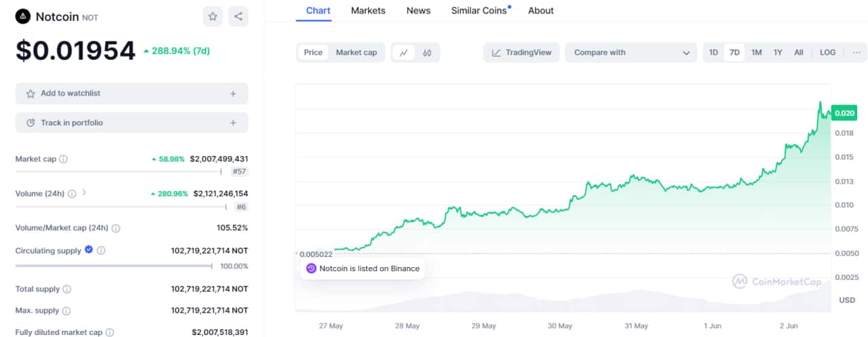Image resolution: width=868 pixels, height=337 pixels.
Task: Open the Compare with dropdown
Action: point(631,52)
